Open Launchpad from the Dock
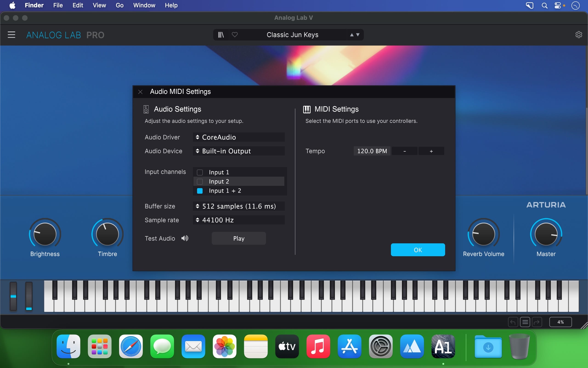Screen dimensions: 588x368 coord(100,346)
